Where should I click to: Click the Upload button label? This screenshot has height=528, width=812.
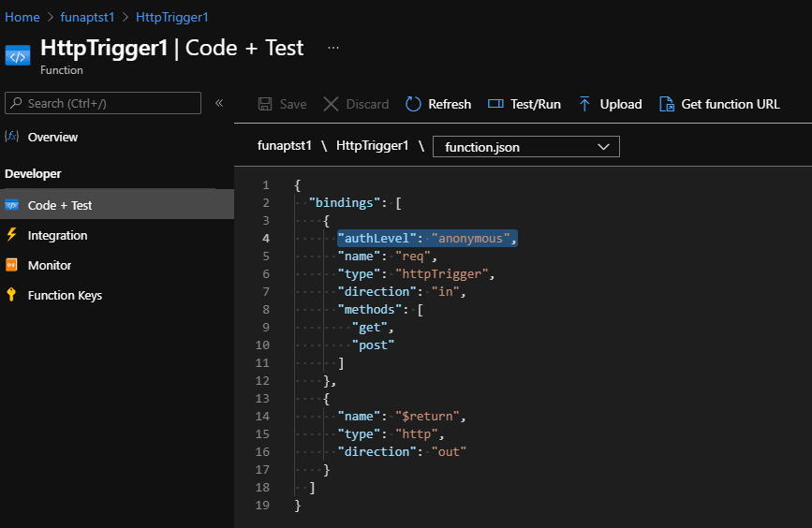[x=620, y=104]
